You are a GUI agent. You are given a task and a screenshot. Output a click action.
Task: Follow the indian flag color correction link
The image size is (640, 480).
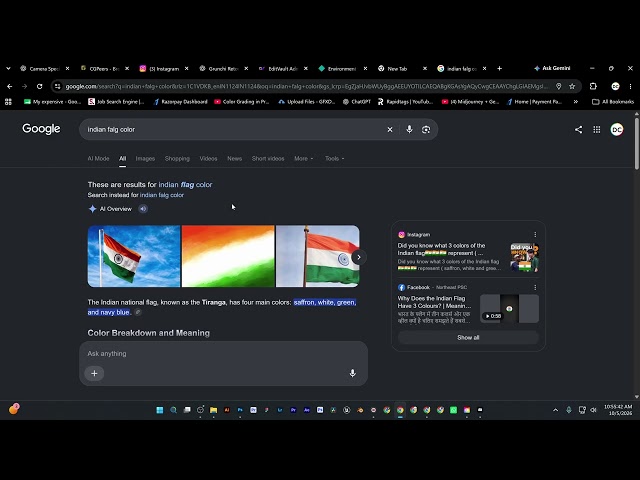coord(185,184)
